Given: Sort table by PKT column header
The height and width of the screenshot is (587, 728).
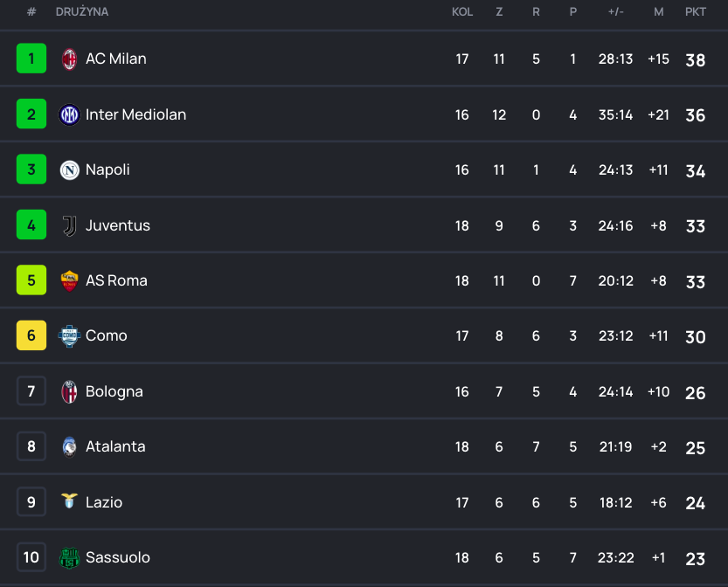Looking at the screenshot, I should (x=696, y=12).
